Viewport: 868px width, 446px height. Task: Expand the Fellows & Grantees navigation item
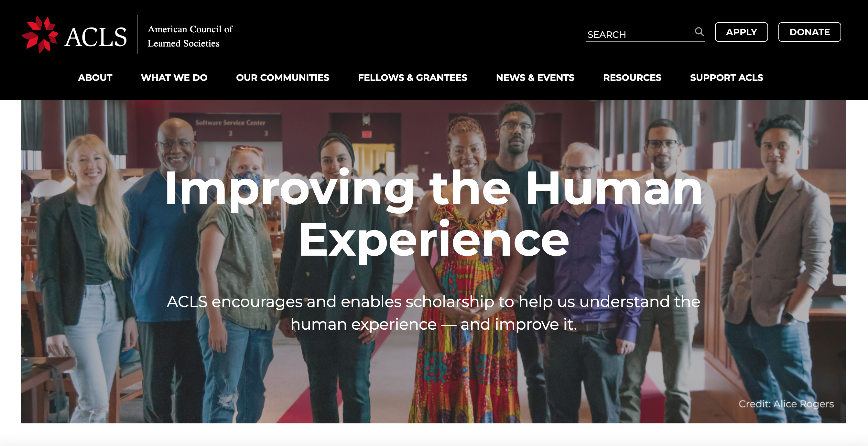[412, 78]
